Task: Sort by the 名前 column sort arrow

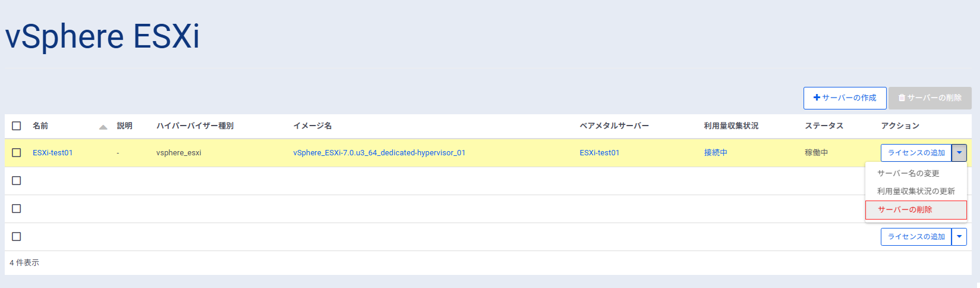Action: tap(103, 127)
